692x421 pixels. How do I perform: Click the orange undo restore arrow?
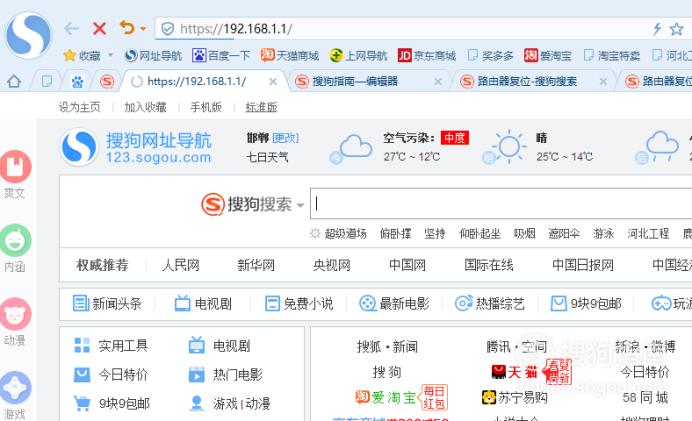(x=127, y=28)
